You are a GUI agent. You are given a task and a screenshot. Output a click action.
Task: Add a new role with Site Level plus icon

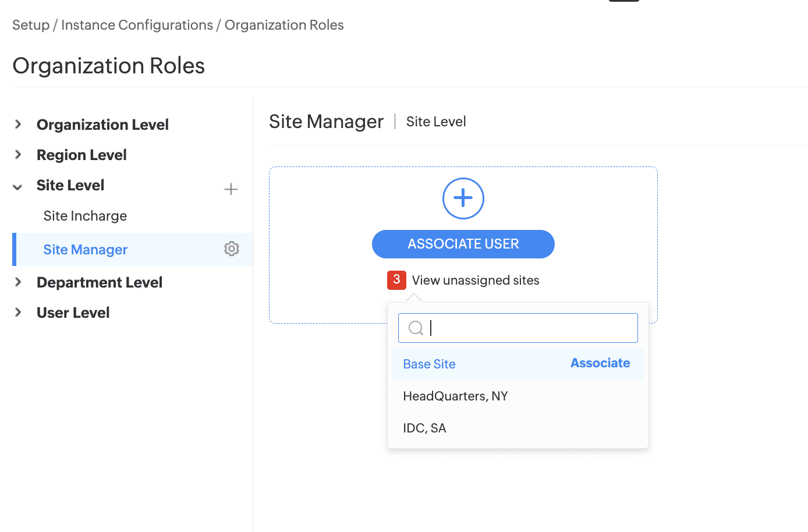[231, 189]
